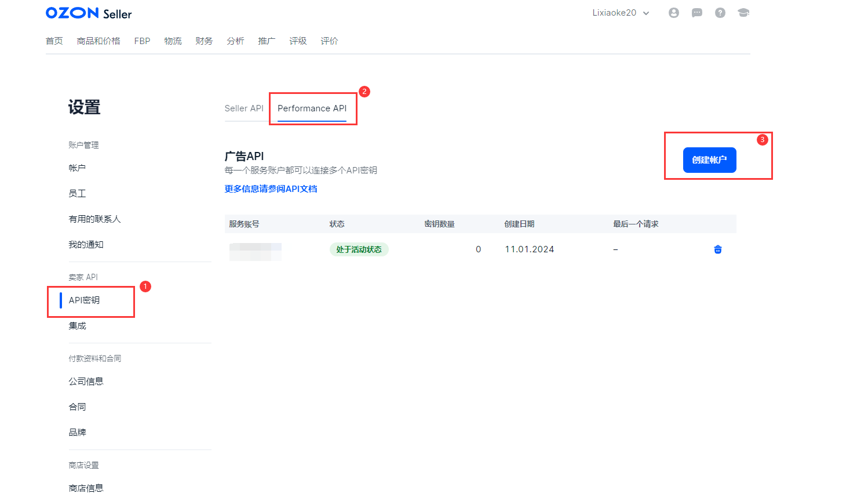Click the 处于活动状态 status badge
The width and height of the screenshot is (868, 504).
pyautogui.click(x=359, y=249)
